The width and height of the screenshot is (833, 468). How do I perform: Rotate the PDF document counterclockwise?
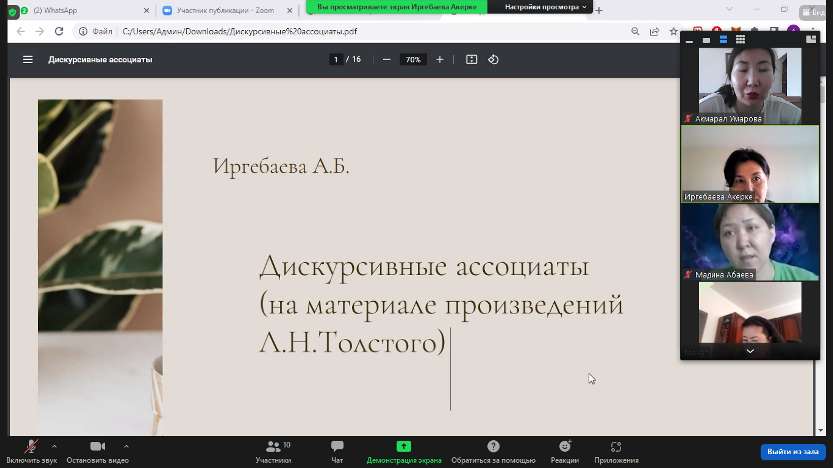pos(493,60)
